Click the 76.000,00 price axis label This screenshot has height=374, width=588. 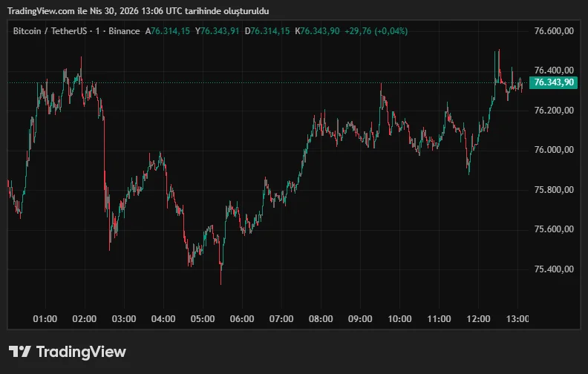coord(554,150)
